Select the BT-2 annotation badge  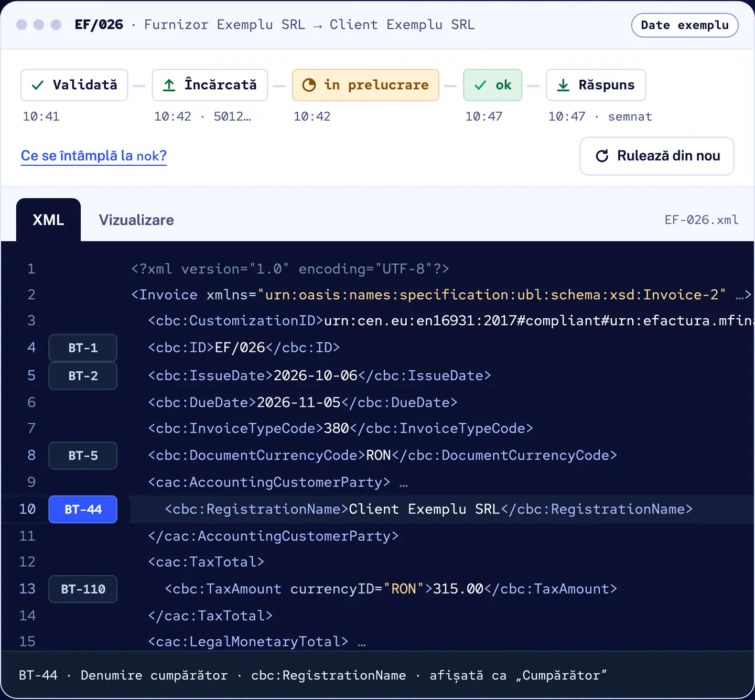point(83,376)
